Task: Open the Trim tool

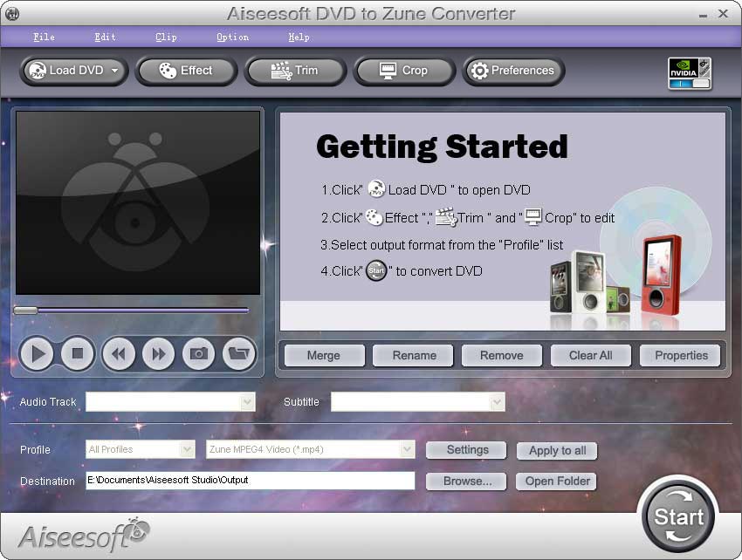Action: 294,71
